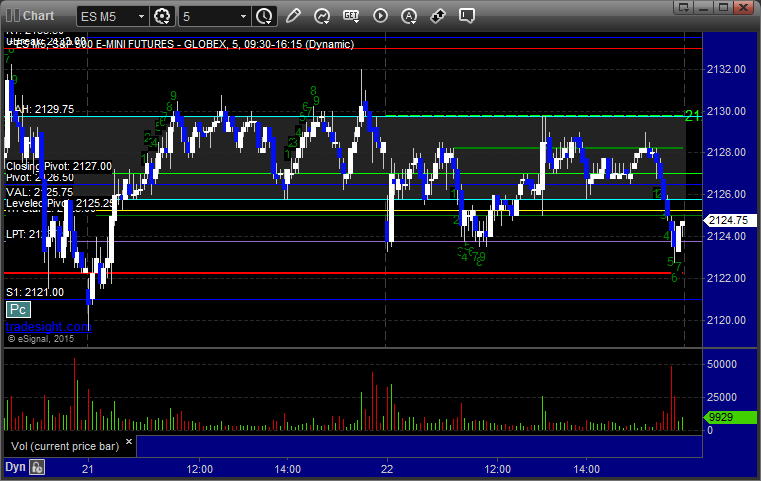Click the lock icon beside Dyn
Viewport: 761px width, 481px height.
coord(37,467)
